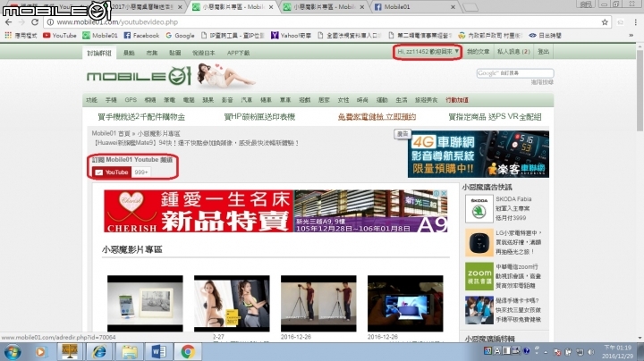Select the 手機 category menu item
This screenshot has width=644, height=361.
point(111,100)
